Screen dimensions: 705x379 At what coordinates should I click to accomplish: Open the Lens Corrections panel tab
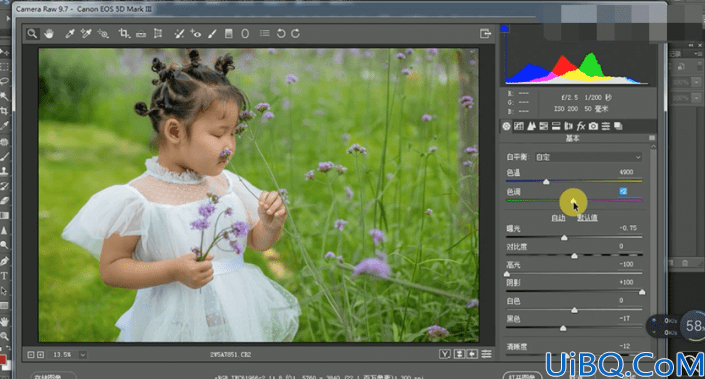tap(568, 126)
